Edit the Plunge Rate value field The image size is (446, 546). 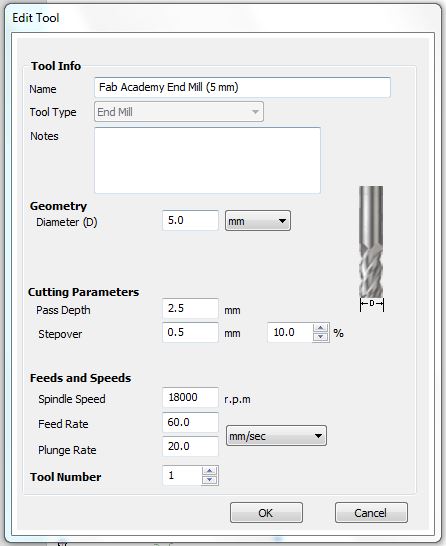pyautogui.click(x=190, y=446)
